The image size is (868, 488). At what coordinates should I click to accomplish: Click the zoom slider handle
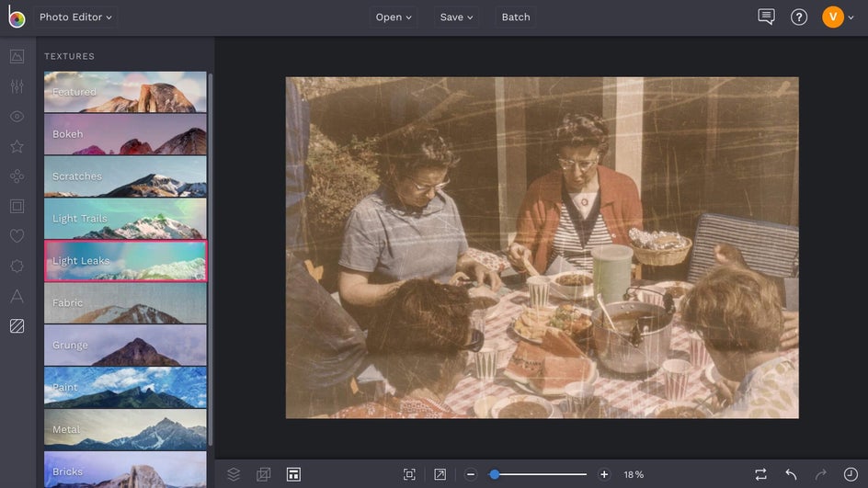tap(495, 474)
